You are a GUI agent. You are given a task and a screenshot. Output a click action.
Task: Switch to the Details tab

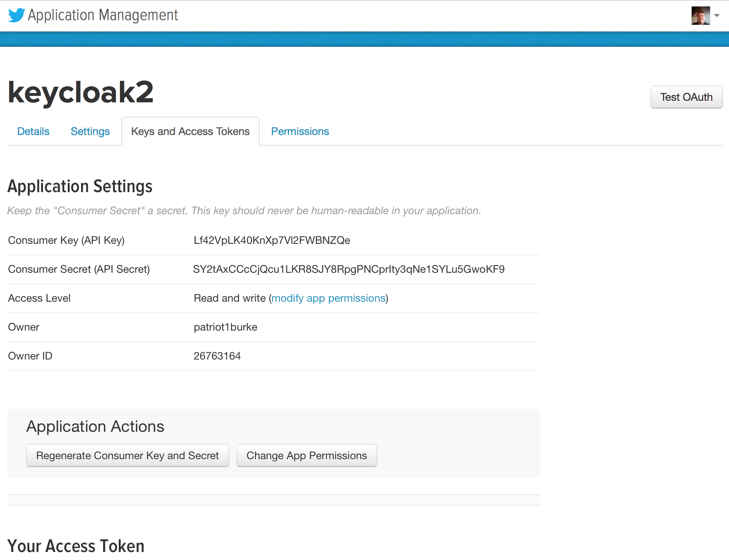(33, 131)
